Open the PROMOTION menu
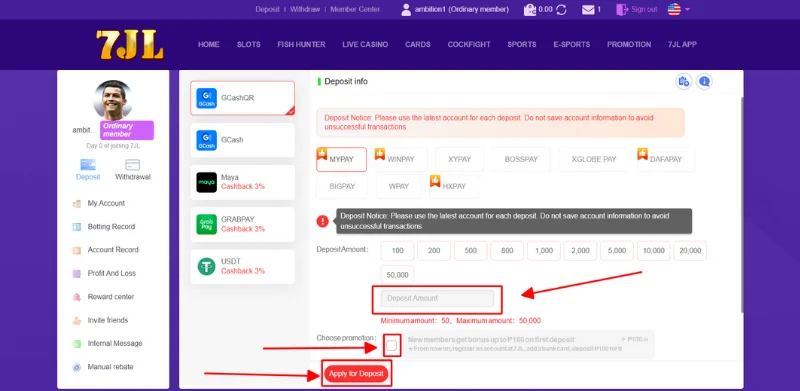The width and height of the screenshot is (800, 391). pyautogui.click(x=629, y=44)
